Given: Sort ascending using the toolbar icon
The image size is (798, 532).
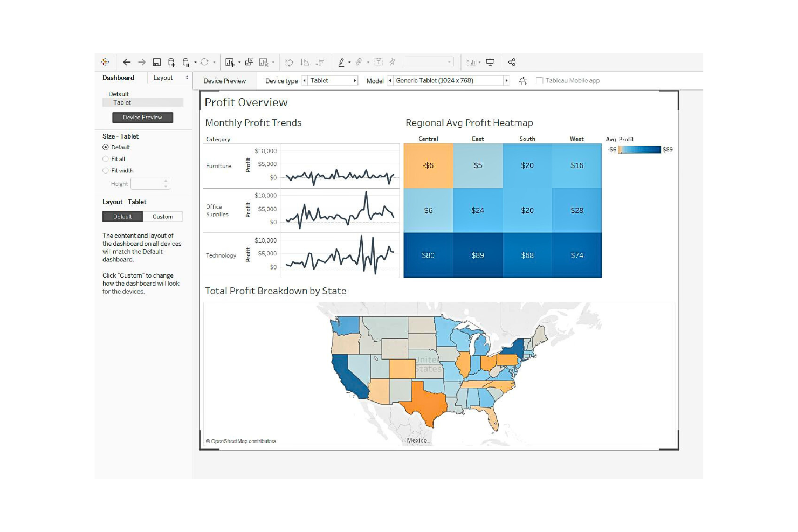Looking at the screenshot, I should pyautogui.click(x=305, y=62).
